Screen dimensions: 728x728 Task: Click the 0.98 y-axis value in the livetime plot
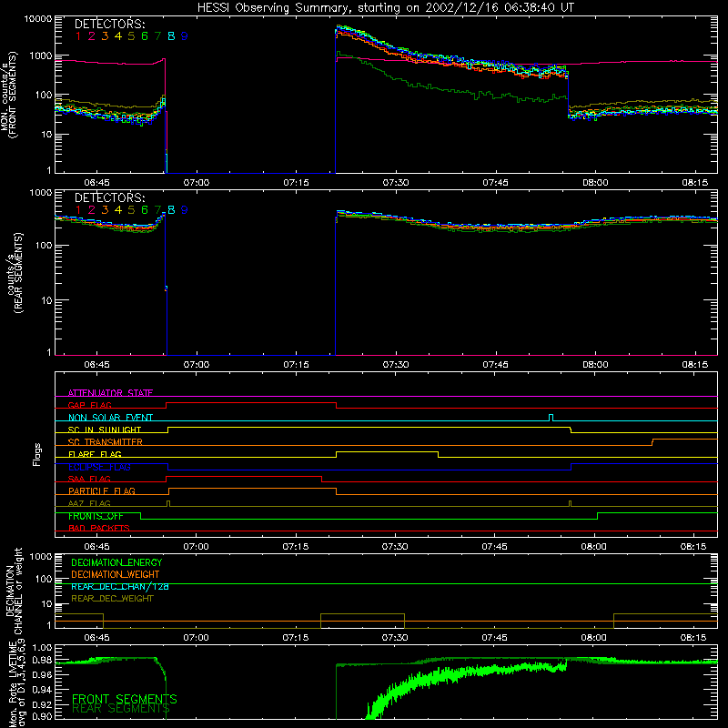[x=43, y=661]
